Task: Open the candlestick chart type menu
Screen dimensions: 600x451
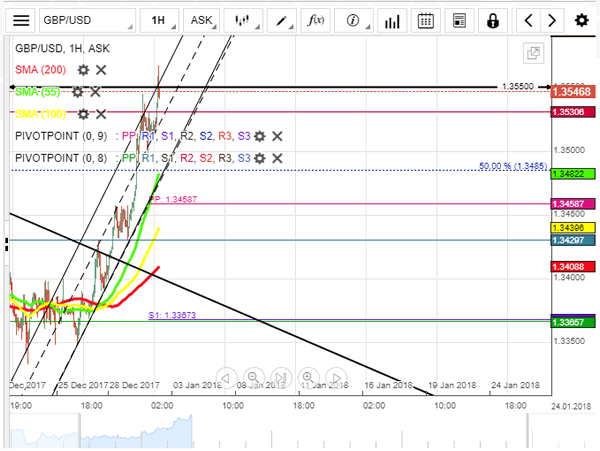Action: point(242,20)
